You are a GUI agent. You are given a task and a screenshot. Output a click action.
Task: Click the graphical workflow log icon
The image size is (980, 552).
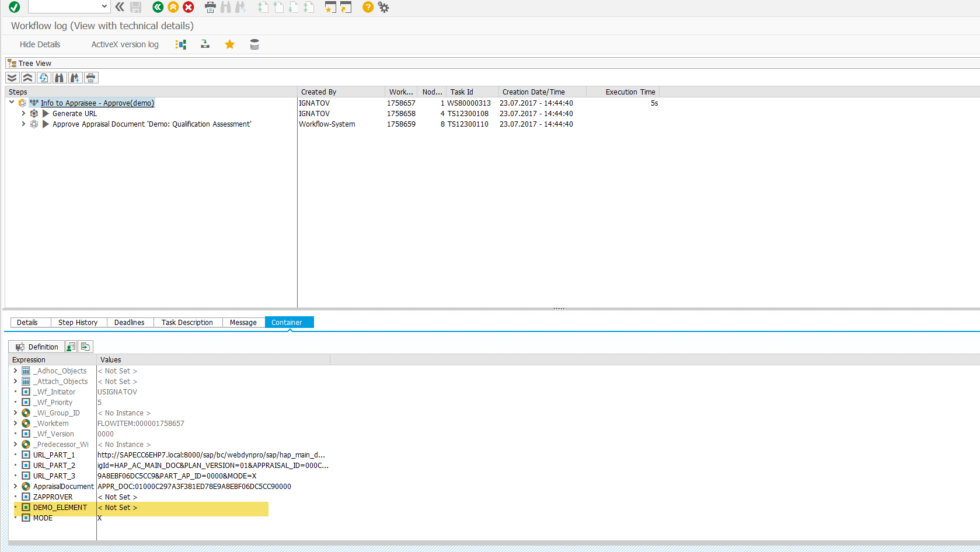[181, 44]
